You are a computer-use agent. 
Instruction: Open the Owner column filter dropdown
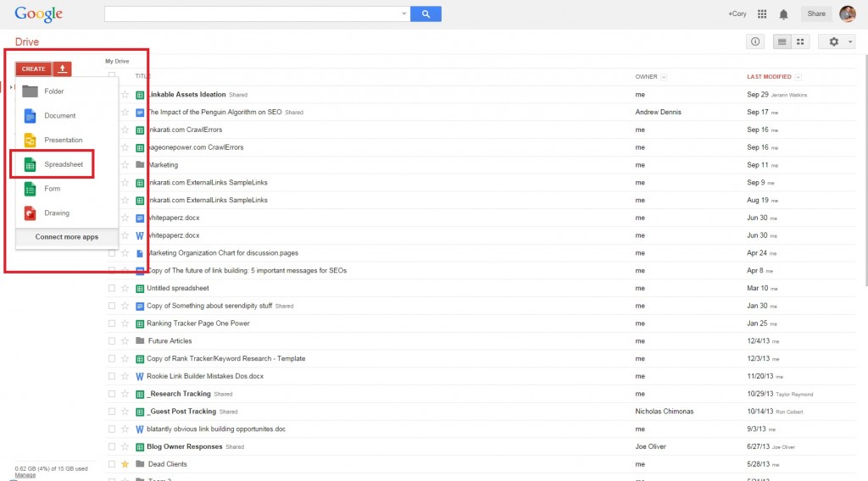tap(664, 77)
